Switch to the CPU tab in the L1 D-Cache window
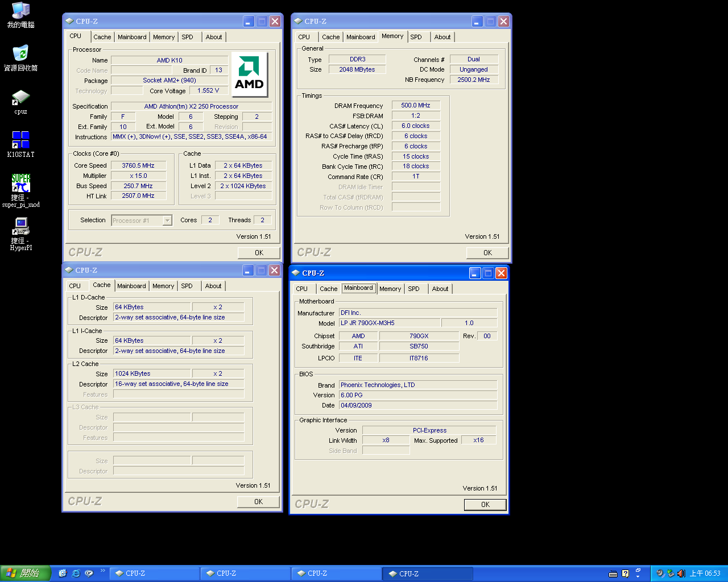Image resolution: width=728 pixels, height=582 pixels. click(75, 286)
